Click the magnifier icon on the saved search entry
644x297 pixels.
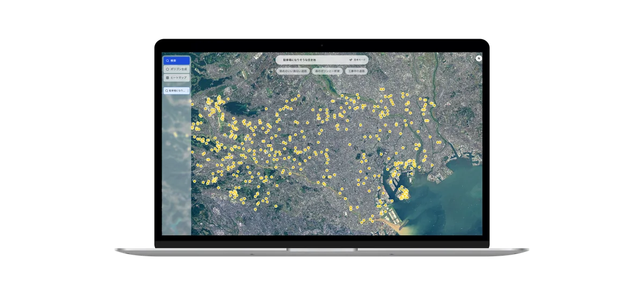[x=166, y=91]
